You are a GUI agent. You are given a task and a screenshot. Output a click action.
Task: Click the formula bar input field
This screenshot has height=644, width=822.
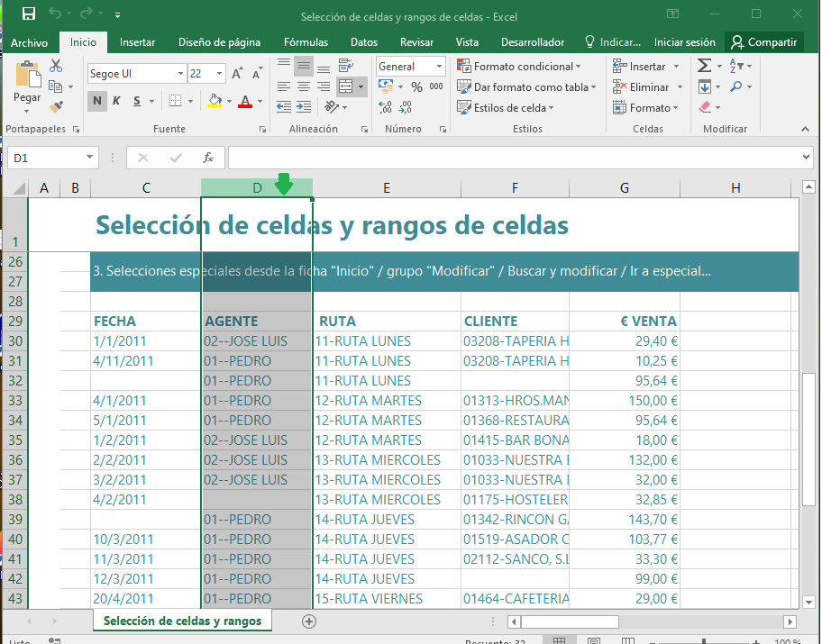click(514, 158)
